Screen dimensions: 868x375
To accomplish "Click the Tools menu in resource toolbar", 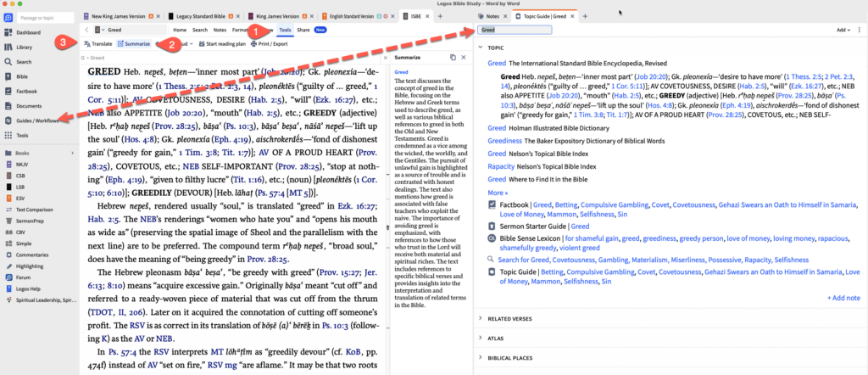I will click(x=286, y=30).
